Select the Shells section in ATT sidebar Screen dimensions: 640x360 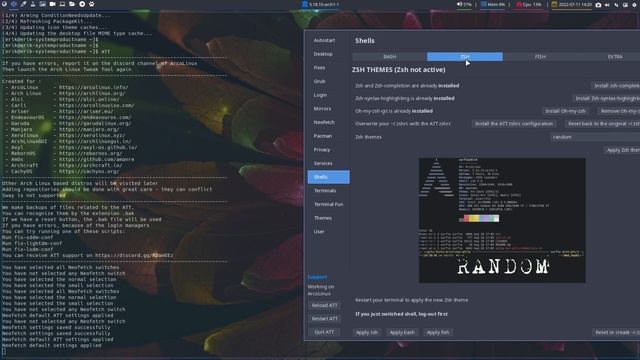coord(329,177)
